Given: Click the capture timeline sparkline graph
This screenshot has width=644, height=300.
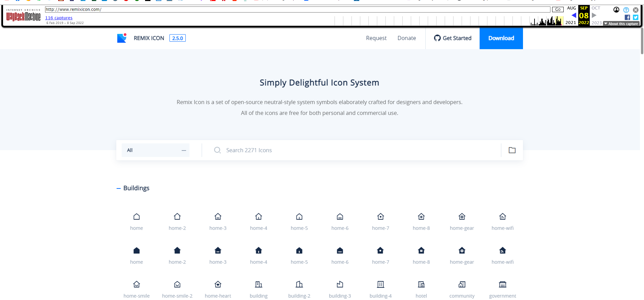Looking at the screenshot, I should (x=449, y=21).
